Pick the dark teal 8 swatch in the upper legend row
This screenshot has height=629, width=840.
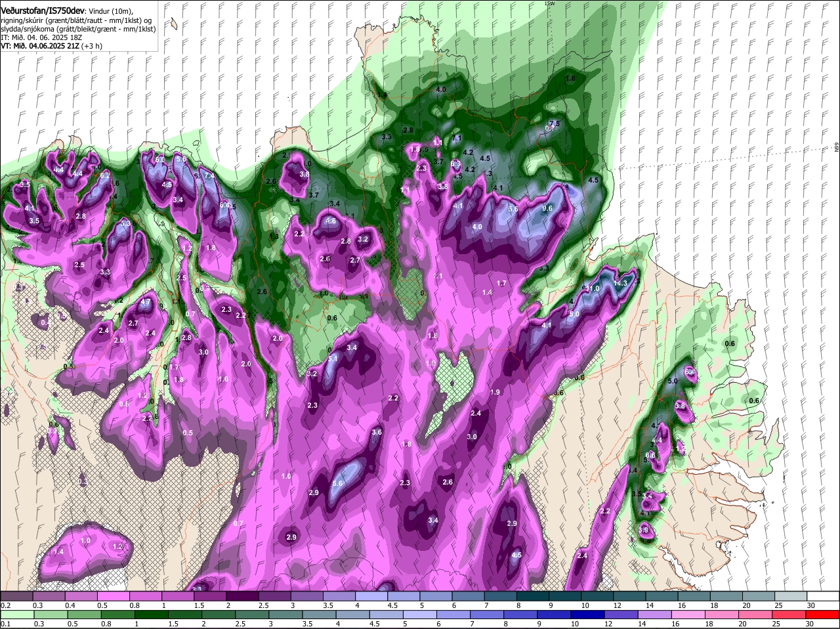[533, 596]
